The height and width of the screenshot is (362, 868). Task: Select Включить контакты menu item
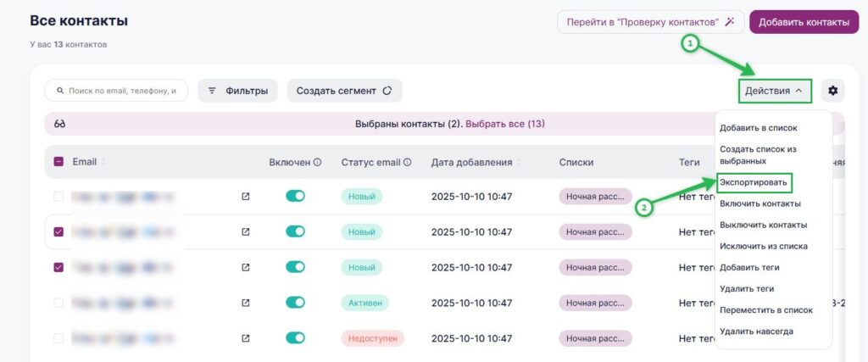[x=760, y=203]
